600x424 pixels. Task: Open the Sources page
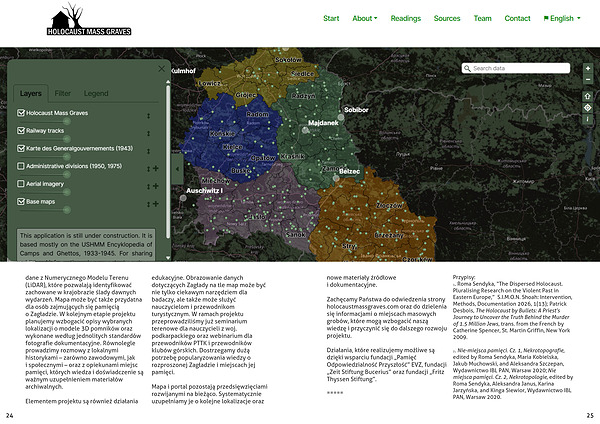click(447, 18)
